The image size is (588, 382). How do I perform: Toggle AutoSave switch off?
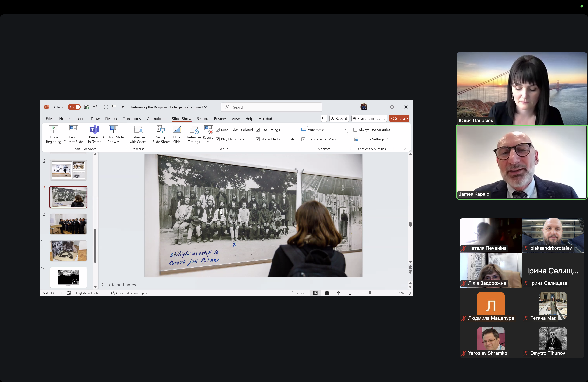click(74, 107)
